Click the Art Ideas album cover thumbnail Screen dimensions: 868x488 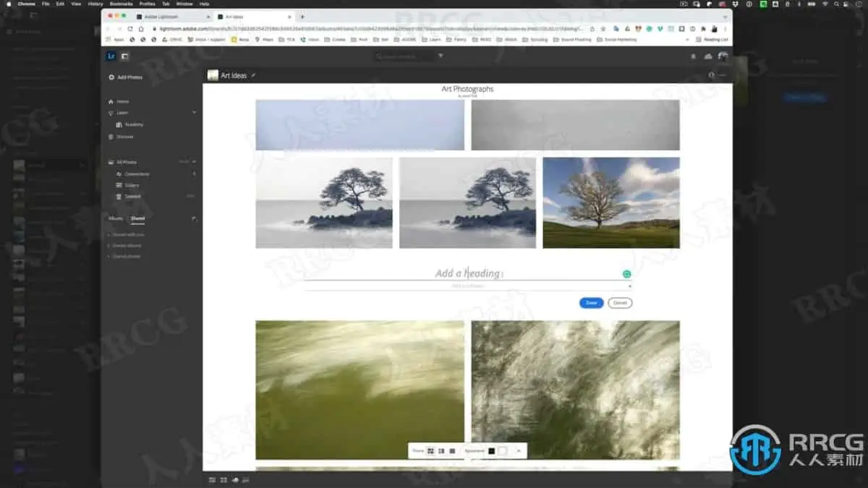[213, 75]
